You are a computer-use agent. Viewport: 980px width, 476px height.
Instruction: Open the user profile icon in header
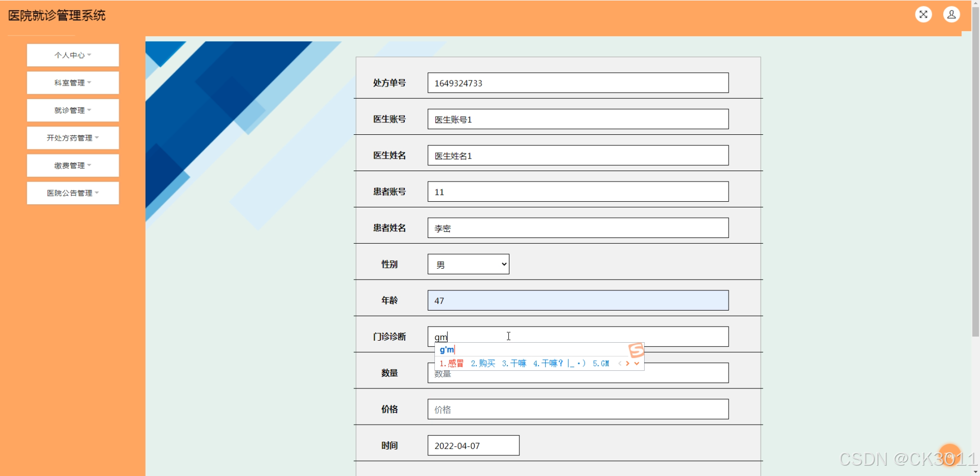point(951,15)
